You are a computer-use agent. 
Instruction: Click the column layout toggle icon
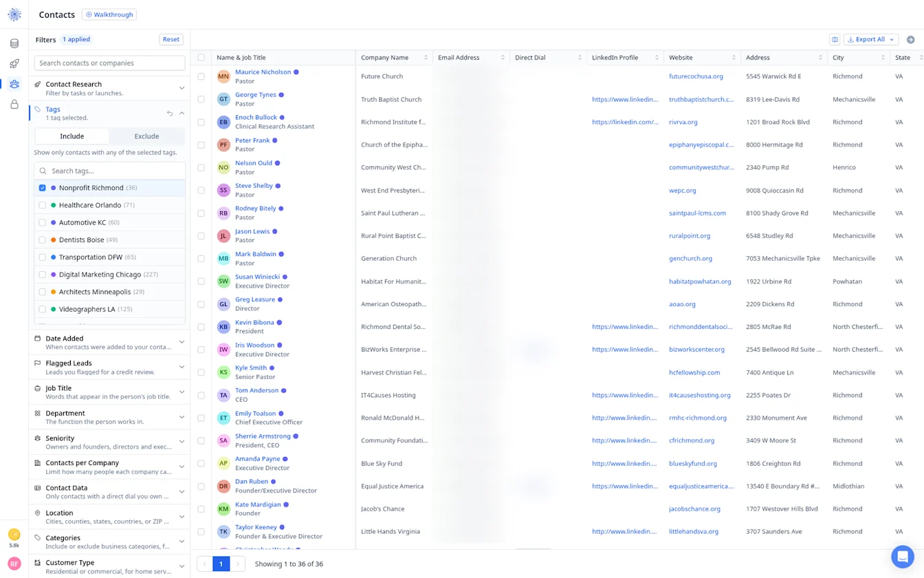835,39
